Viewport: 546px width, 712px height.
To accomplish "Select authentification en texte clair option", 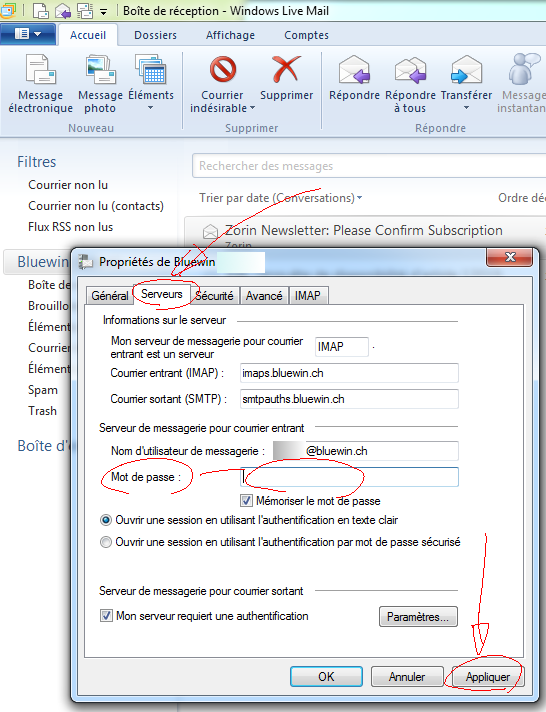I will point(105,520).
